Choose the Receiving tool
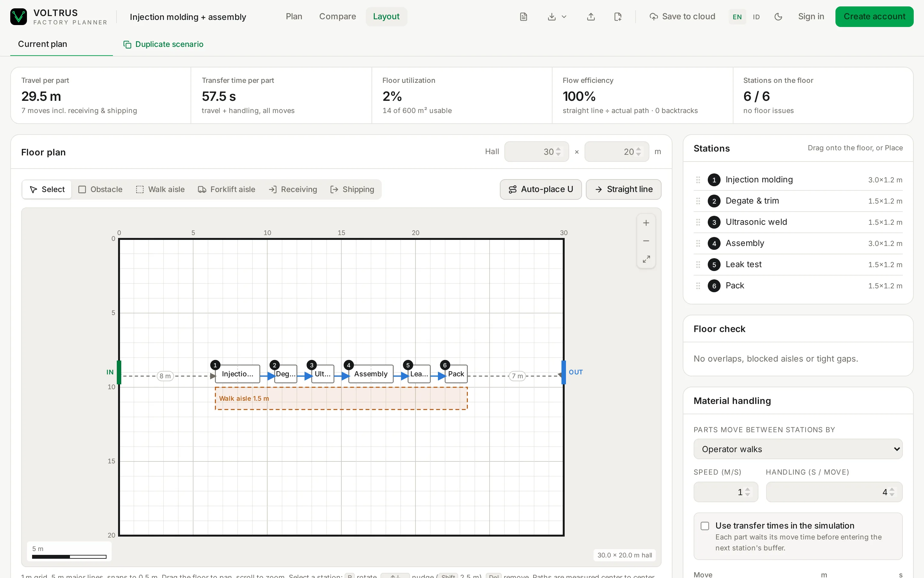The height and width of the screenshot is (578, 924). 293,189
